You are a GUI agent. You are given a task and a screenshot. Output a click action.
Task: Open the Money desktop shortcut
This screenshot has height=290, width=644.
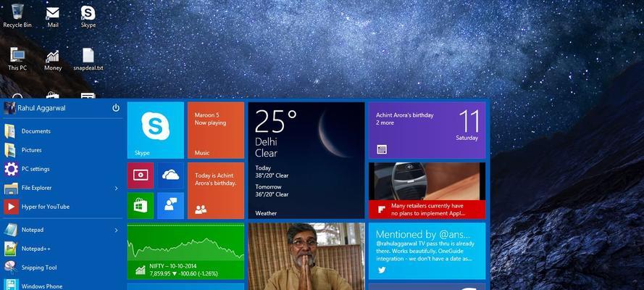tap(53, 59)
